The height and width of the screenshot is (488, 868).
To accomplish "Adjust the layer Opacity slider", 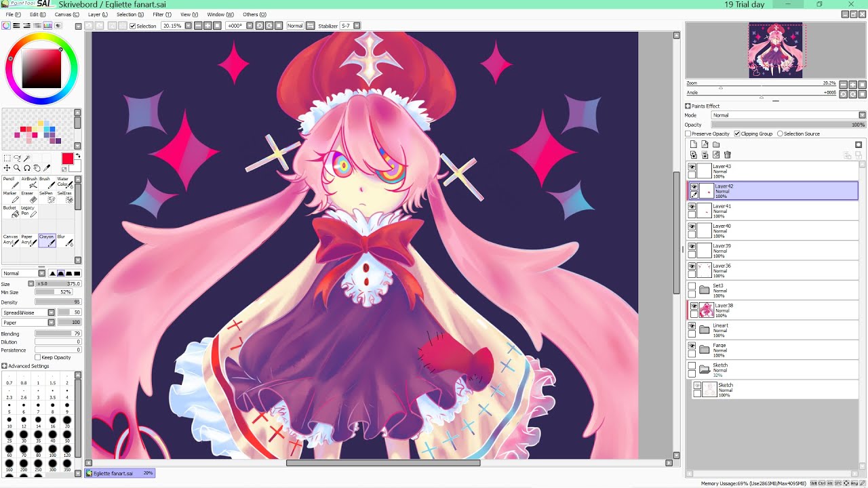I will tap(789, 125).
